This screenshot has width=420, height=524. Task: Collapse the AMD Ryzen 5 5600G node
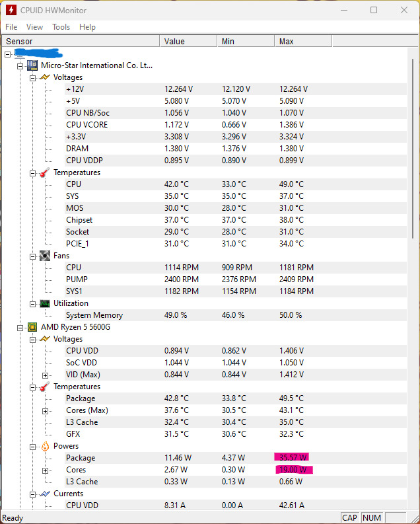20,328
